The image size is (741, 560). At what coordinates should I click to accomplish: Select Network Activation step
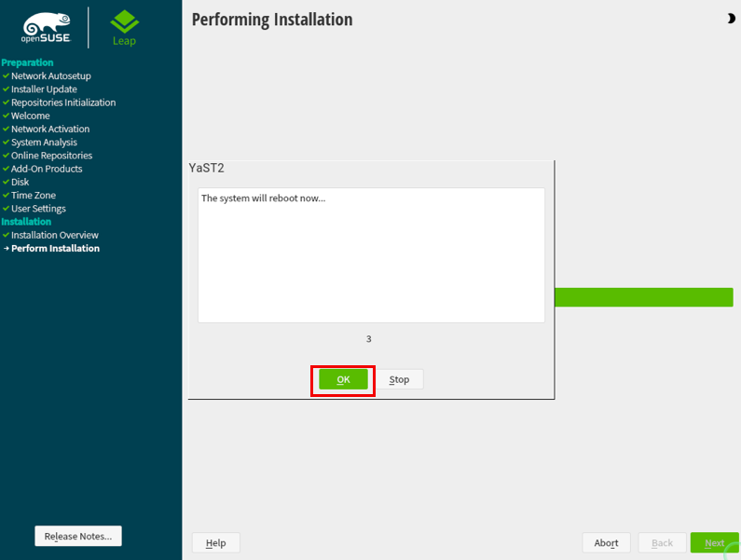pos(50,129)
